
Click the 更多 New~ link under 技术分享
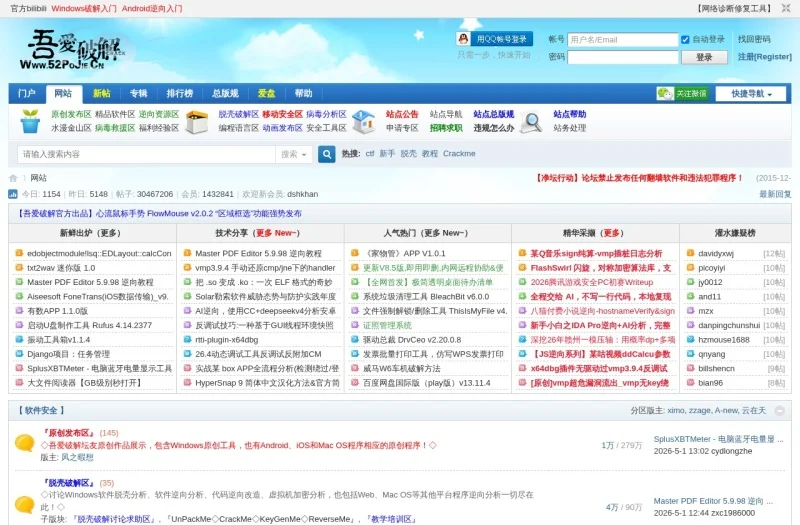coord(278,233)
